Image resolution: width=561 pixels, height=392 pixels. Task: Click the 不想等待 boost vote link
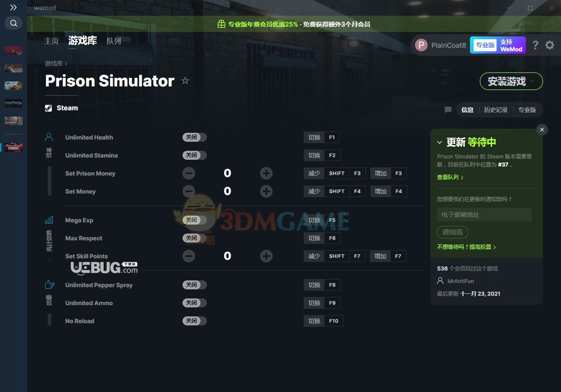tap(466, 247)
